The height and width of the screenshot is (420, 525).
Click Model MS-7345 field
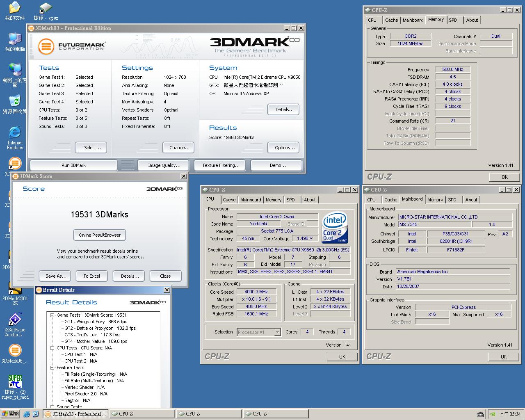coord(434,225)
